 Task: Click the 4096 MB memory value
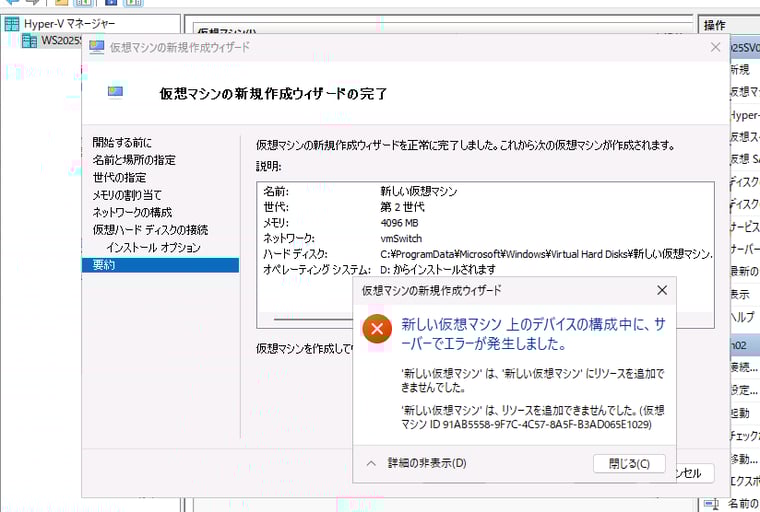pos(399,223)
